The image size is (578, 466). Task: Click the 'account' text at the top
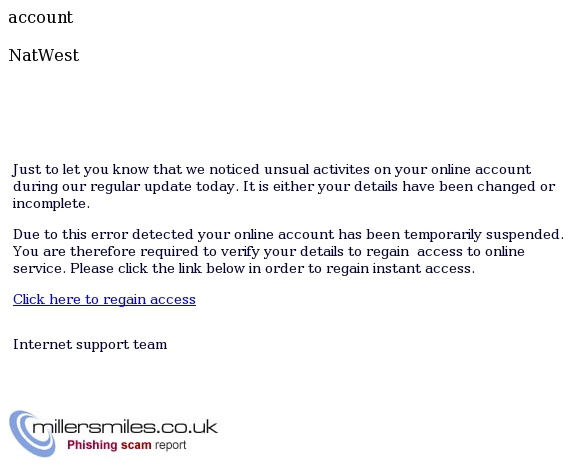point(41,17)
